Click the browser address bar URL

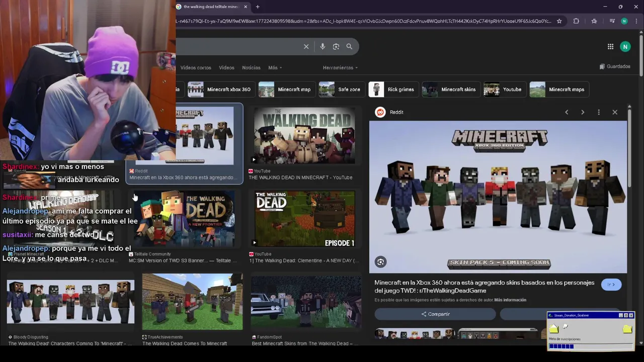363,21
